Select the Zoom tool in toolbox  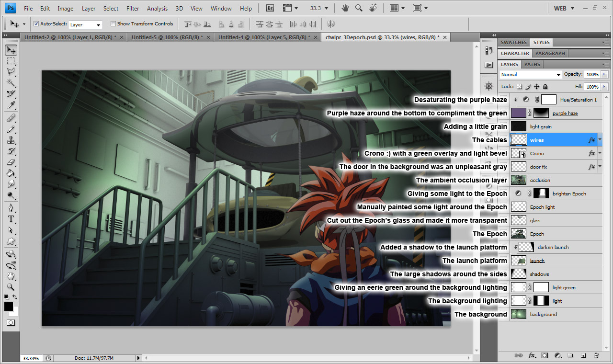pos(11,287)
